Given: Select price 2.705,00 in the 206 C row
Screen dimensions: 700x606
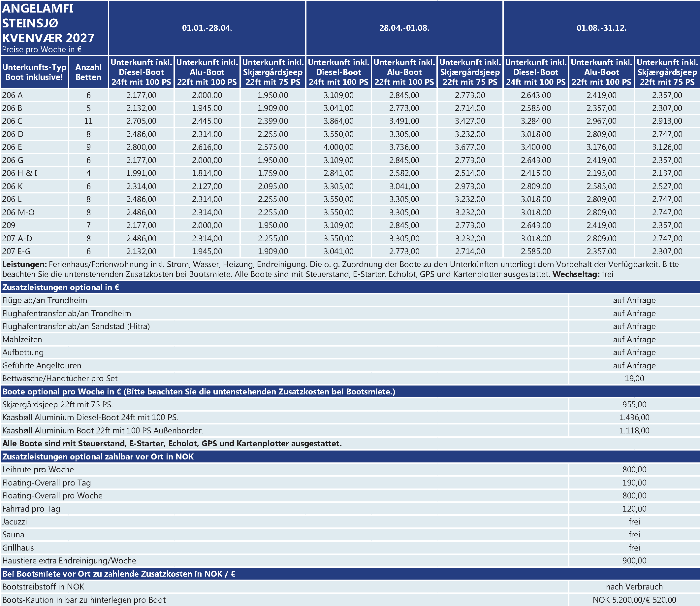Looking at the screenshot, I should 141,121.
